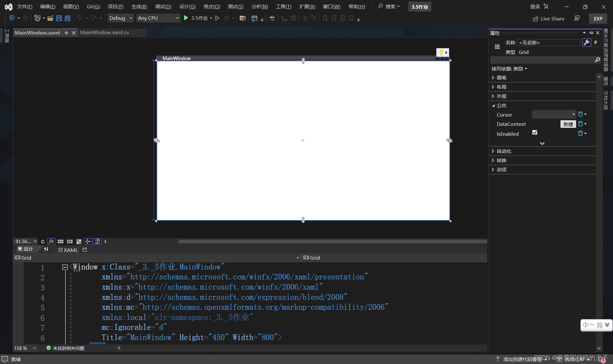The image size is (613, 364).
Task: Click the swap panes arrows icon
Action: point(46,249)
